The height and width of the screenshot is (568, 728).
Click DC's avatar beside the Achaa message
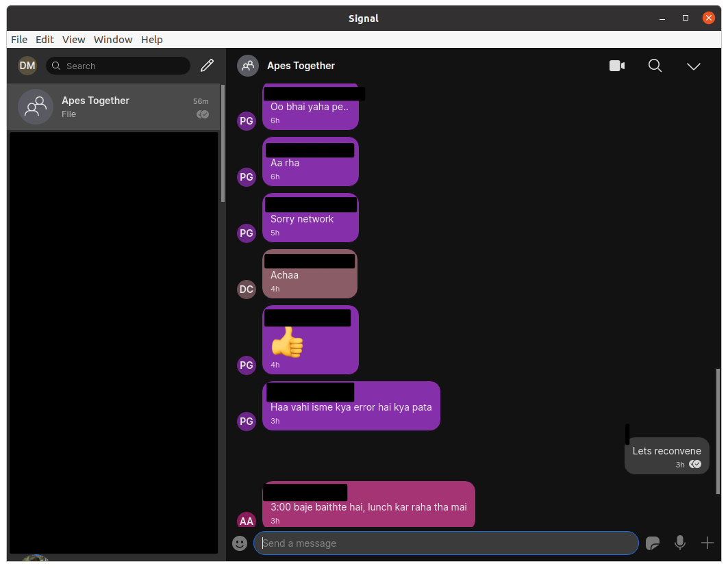point(247,289)
